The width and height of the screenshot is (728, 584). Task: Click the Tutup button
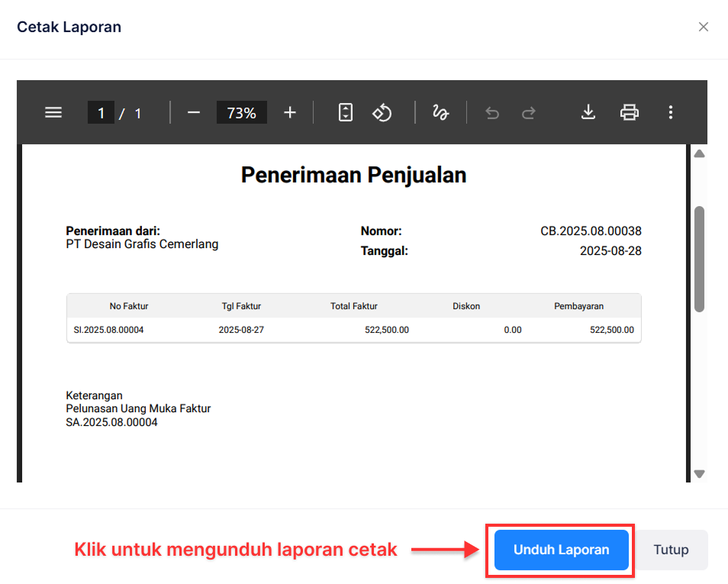(671, 550)
